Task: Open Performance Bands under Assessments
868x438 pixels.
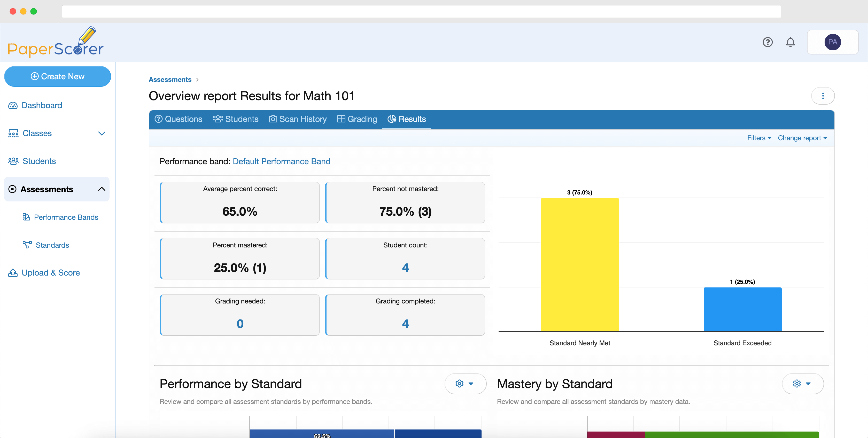Action: 66,217
